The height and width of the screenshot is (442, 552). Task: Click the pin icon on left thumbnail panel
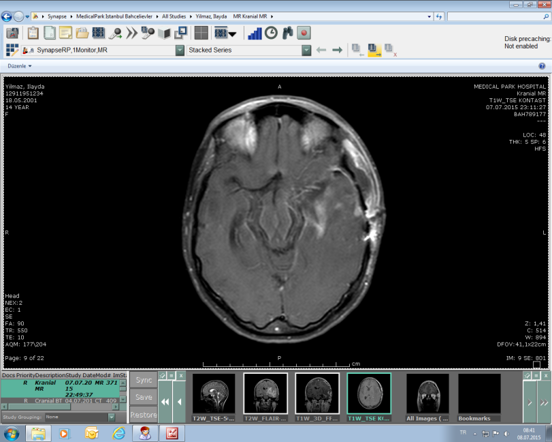[162, 376]
